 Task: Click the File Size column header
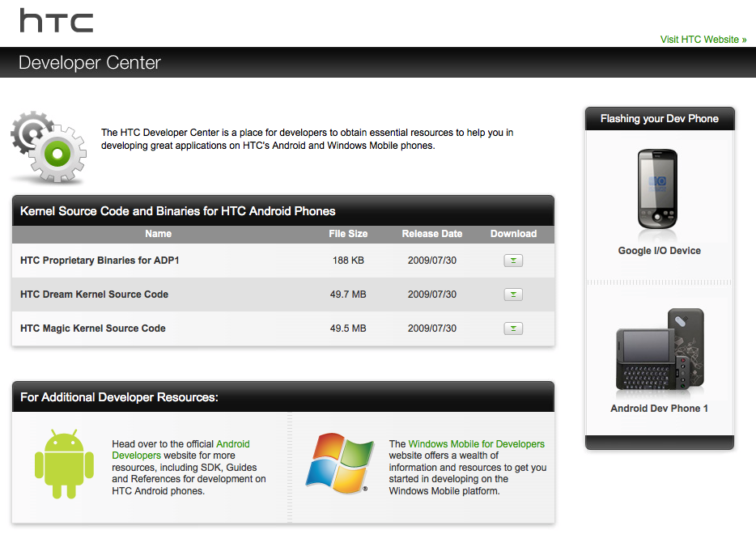[x=348, y=234]
